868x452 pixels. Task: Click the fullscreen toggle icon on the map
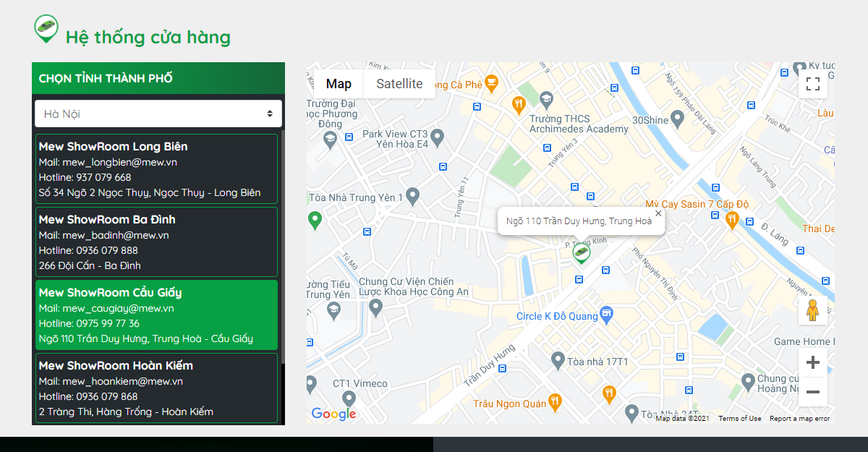(812, 84)
